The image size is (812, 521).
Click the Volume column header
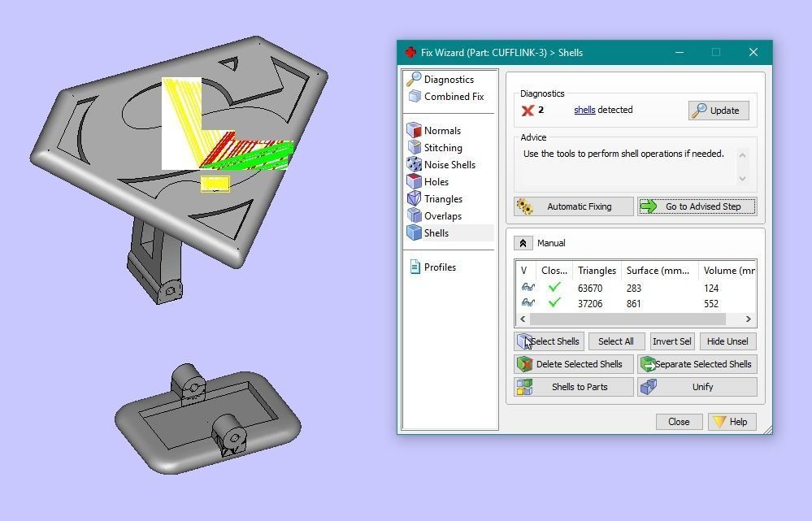point(727,271)
